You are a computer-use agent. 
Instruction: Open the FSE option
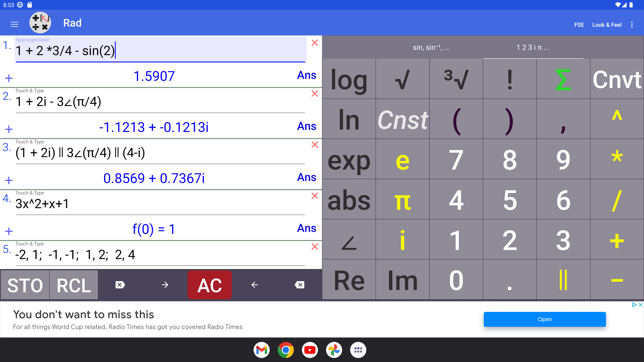[x=579, y=25]
